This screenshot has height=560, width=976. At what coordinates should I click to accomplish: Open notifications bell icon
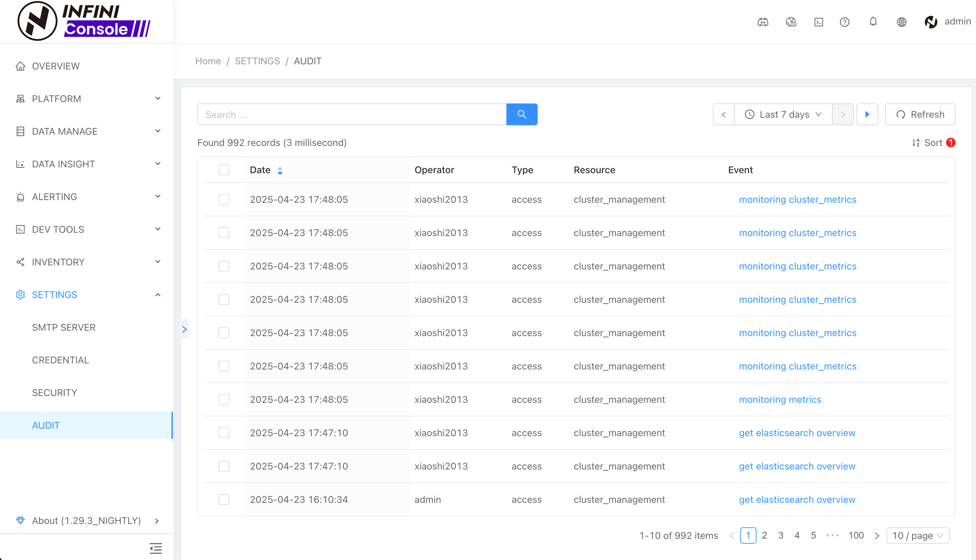[x=873, y=21]
